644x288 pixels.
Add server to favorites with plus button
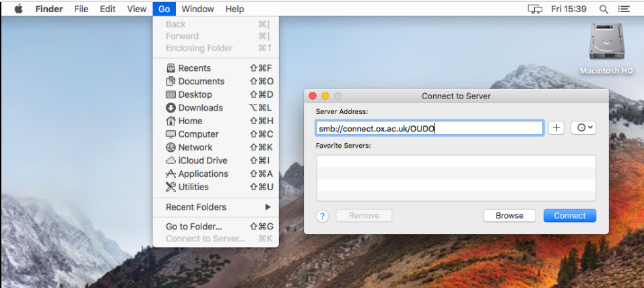point(556,128)
